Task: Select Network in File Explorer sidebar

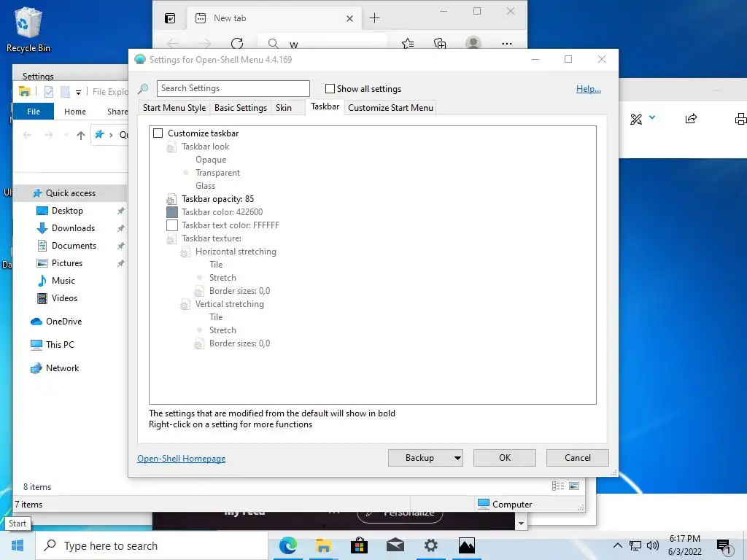Action: point(63,368)
